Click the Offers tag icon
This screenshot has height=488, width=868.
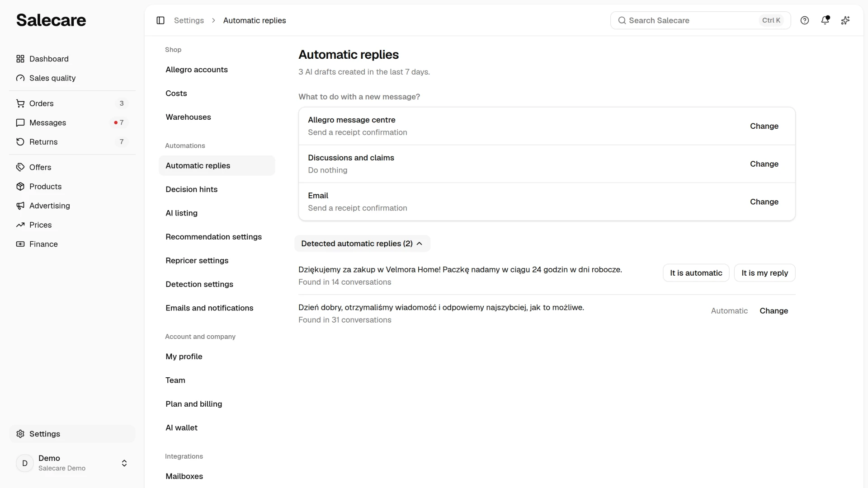20,167
